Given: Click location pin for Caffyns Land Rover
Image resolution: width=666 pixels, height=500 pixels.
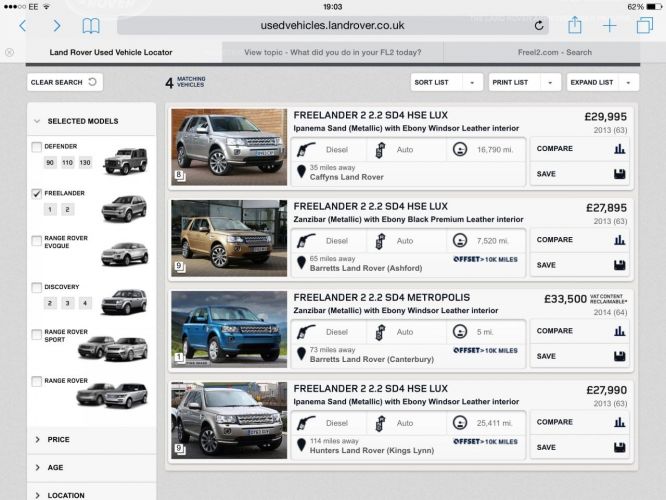Looking at the screenshot, I should [302, 172].
